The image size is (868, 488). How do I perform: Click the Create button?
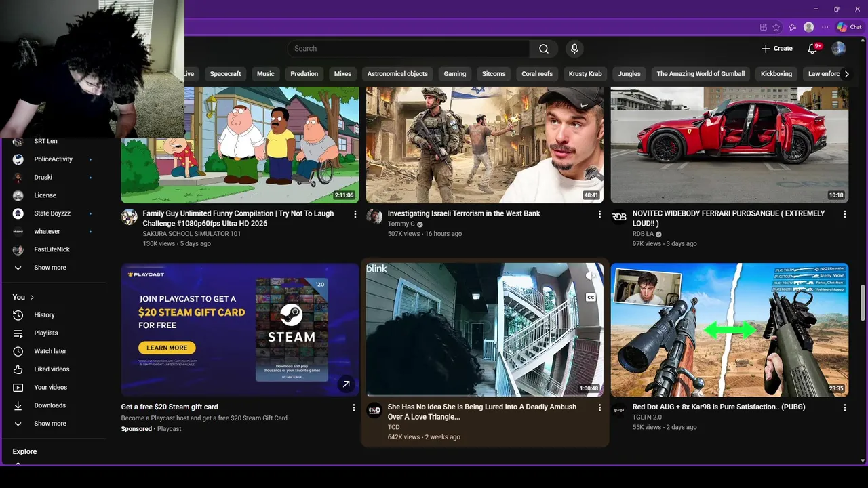777,49
